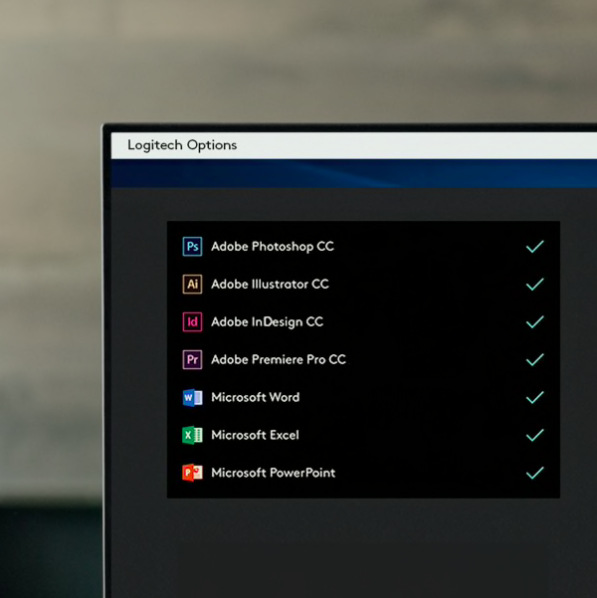Select the Microsoft PowerPoint label

click(x=274, y=473)
